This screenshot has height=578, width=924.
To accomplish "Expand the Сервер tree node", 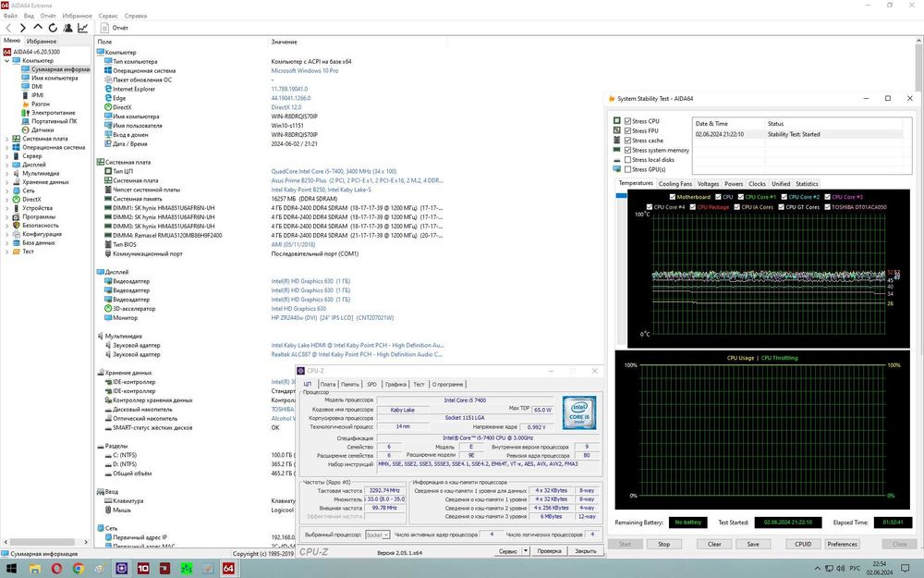I will coord(7,156).
